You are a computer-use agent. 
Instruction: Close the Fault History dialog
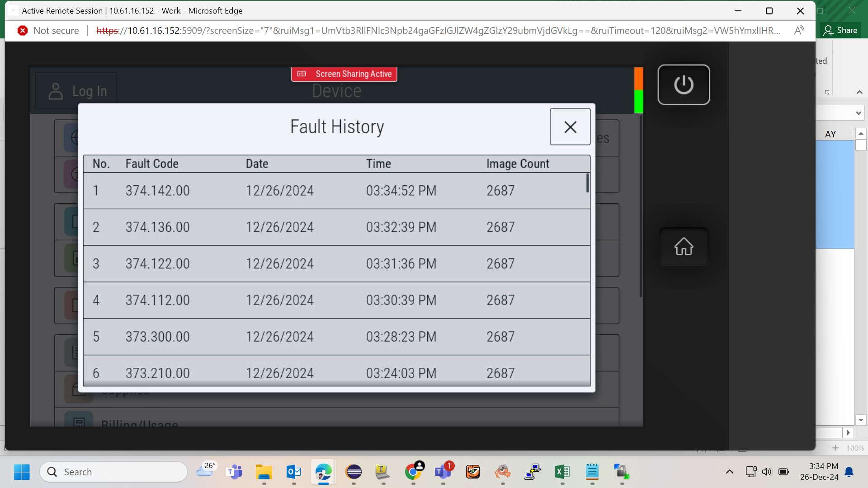(x=570, y=127)
